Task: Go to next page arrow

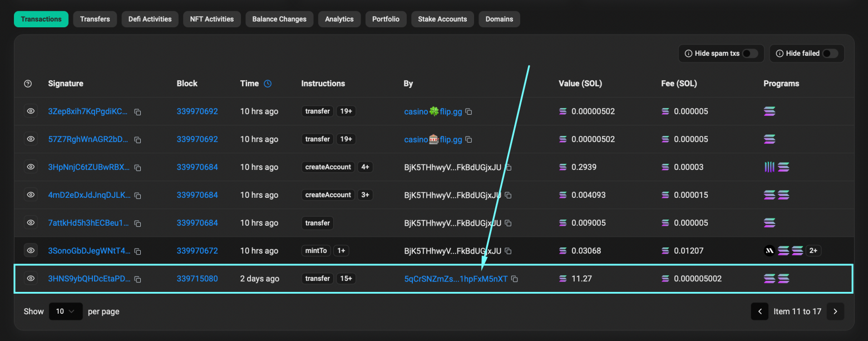Action: (835, 311)
